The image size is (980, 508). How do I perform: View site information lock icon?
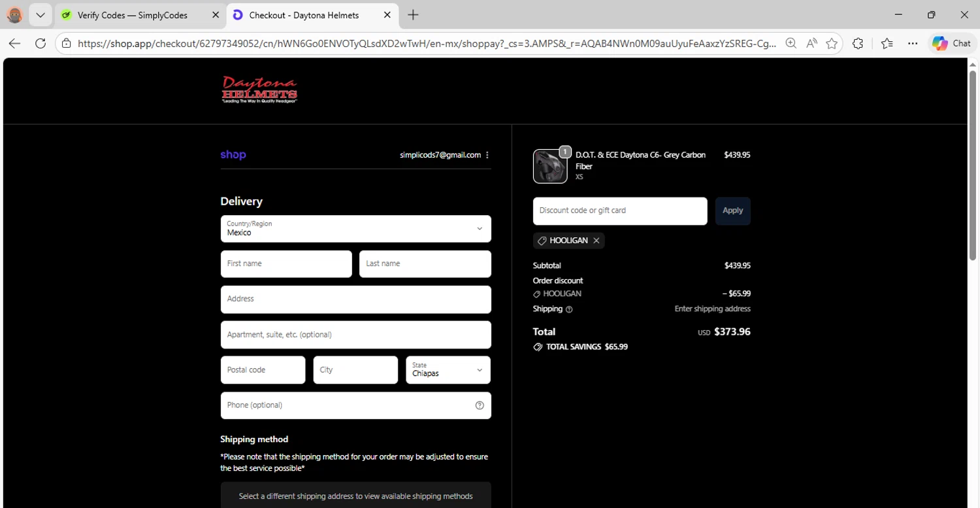point(66,44)
